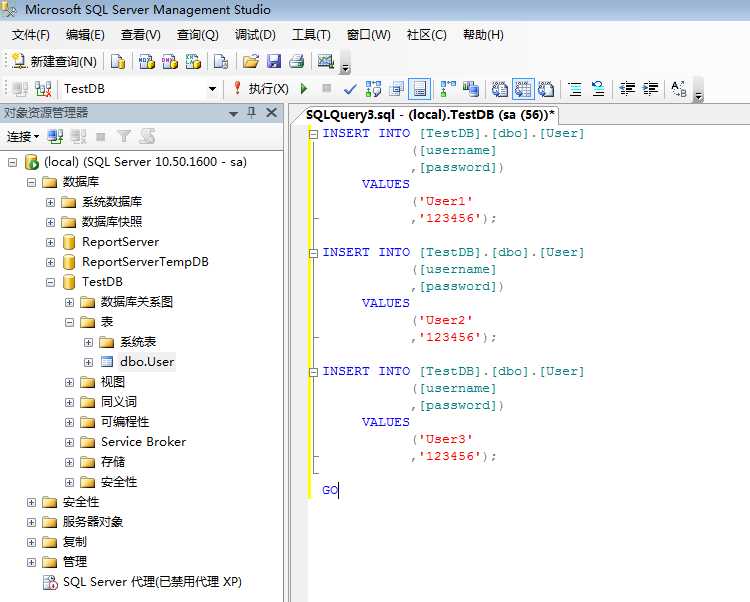Toggle auto-hide pin on Object Explorer
The width and height of the screenshot is (750, 602).
pyautogui.click(x=252, y=113)
